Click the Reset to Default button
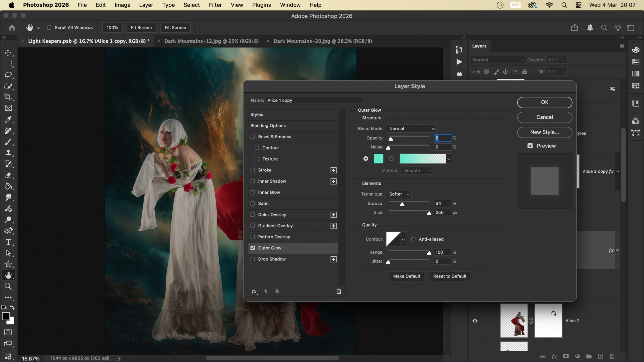Image resolution: width=644 pixels, height=362 pixels. click(450, 276)
